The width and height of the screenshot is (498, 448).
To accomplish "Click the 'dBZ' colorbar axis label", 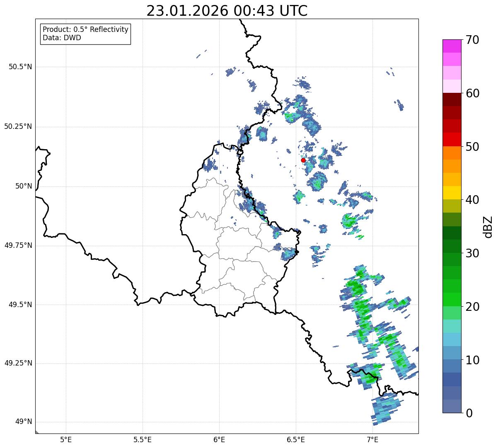I will pos(488,226).
